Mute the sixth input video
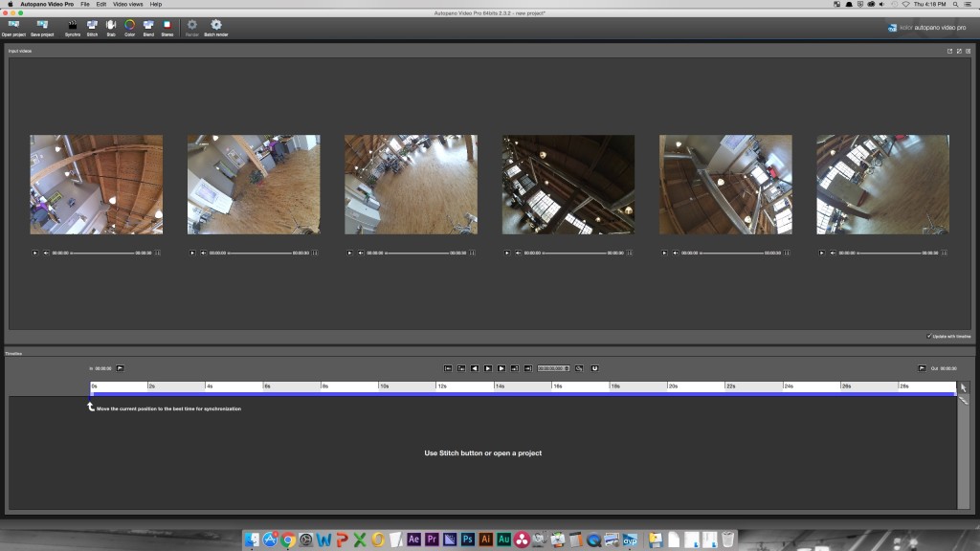Viewport: 980px width, 551px height. click(834, 253)
